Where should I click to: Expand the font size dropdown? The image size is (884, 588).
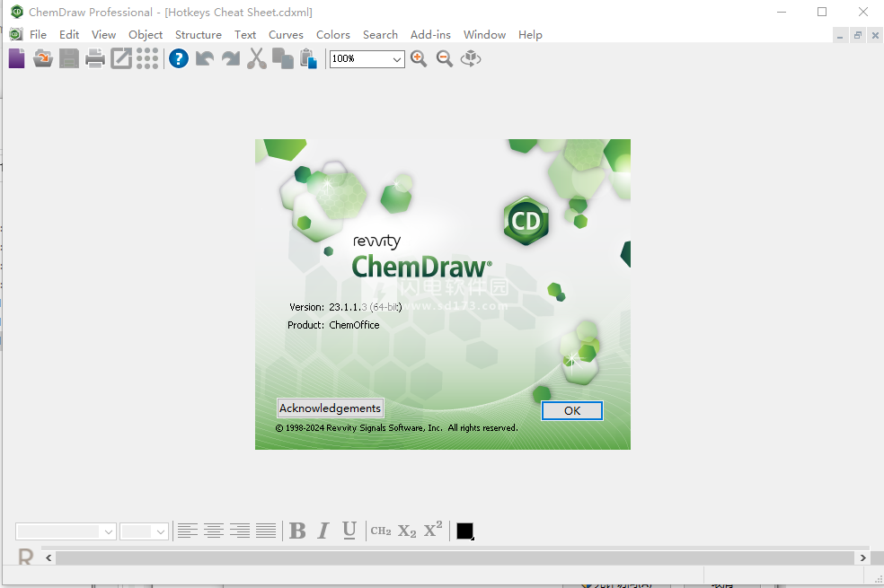[x=161, y=531]
